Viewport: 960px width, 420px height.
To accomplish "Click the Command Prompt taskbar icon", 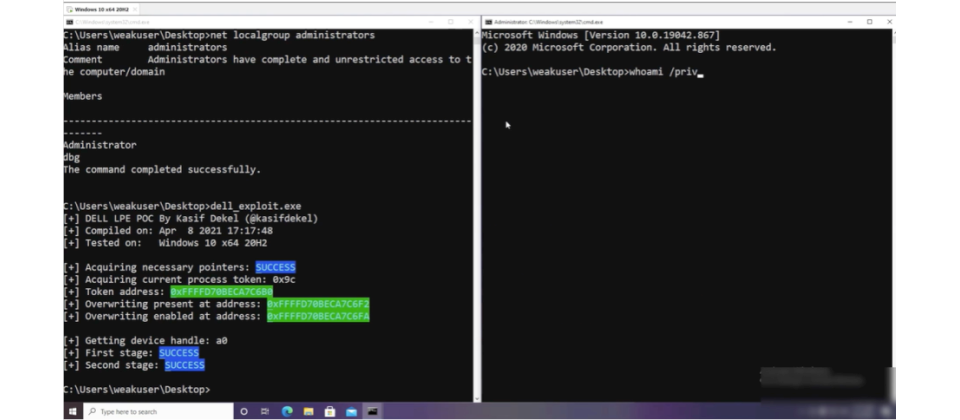I will [372, 411].
